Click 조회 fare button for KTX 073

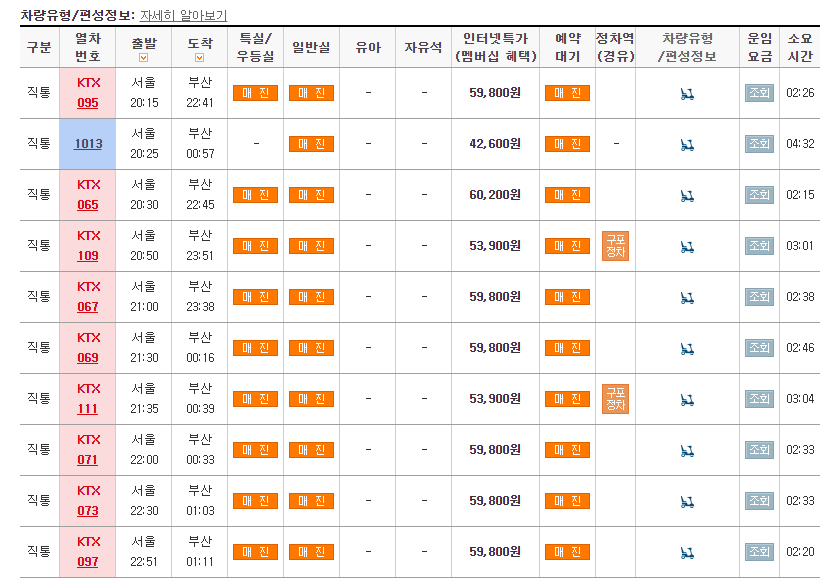point(759,501)
